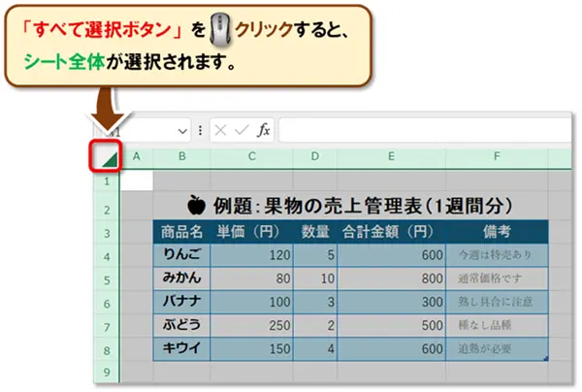The image size is (582, 392).
Task: Click the white active cell A1
Action: pyautogui.click(x=137, y=180)
